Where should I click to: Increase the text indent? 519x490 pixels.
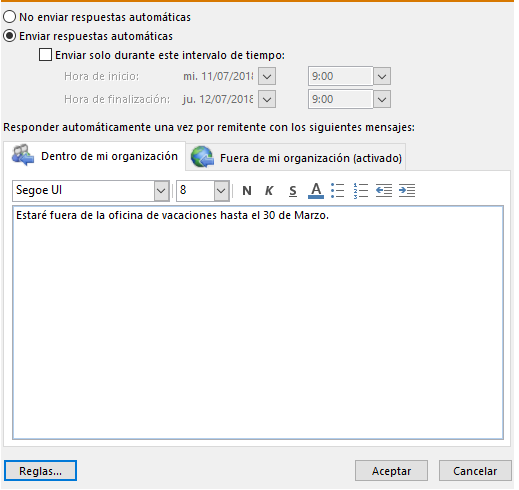pyautogui.click(x=407, y=191)
